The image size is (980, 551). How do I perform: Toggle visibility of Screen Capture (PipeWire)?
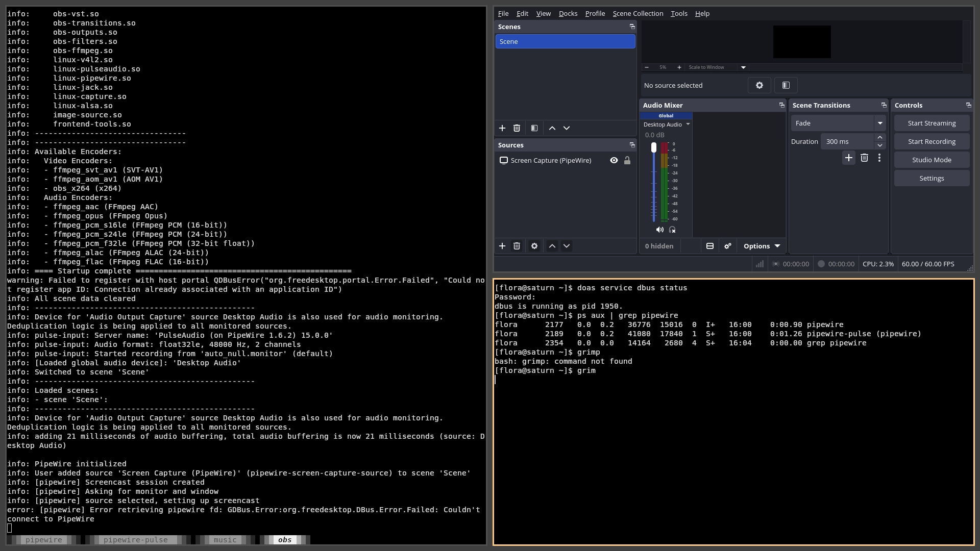614,160
